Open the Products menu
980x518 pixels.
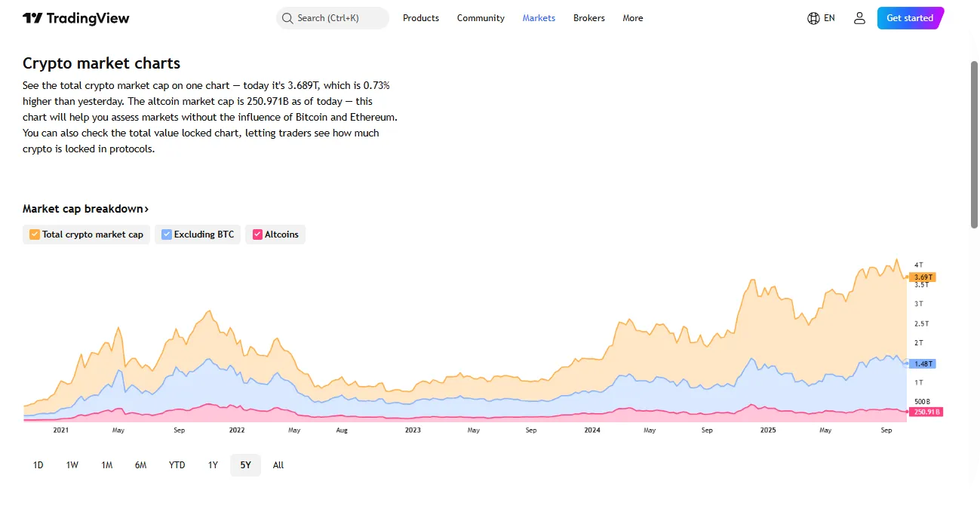pos(420,18)
